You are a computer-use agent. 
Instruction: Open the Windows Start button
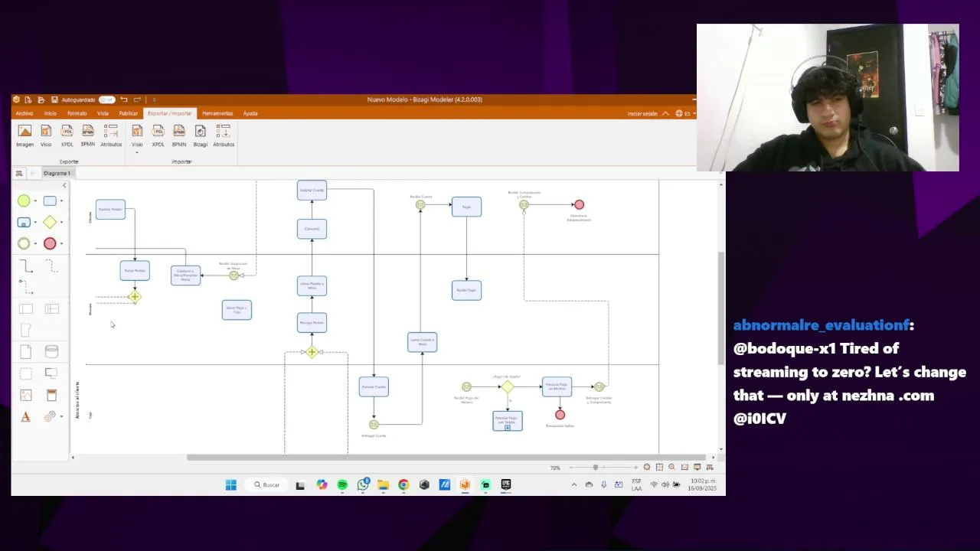click(230, 484)
